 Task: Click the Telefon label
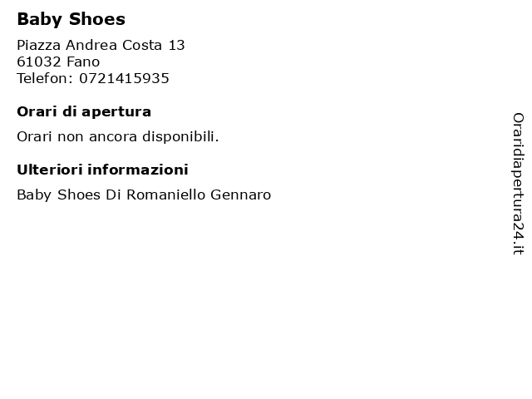point(45,78)
